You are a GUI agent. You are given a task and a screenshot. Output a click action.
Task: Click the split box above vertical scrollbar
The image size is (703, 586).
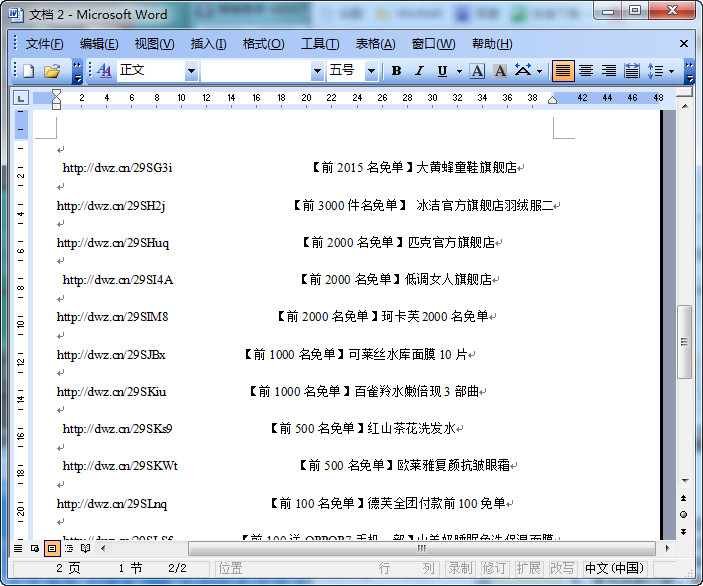[684, 92]
